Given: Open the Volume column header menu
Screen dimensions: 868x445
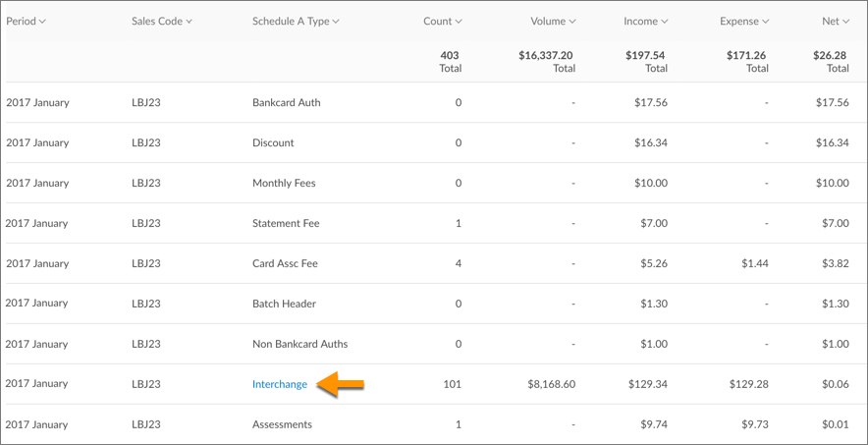Looking at the screenshot, I should [x=553, y=21].
